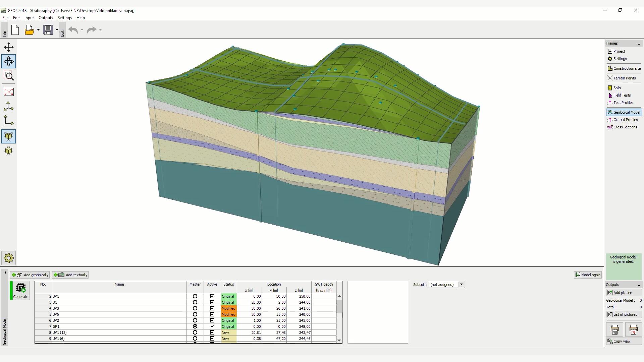Select the pan view tool
The height and width of the screenshot is (362, 644).
click(x=9, y=47)
